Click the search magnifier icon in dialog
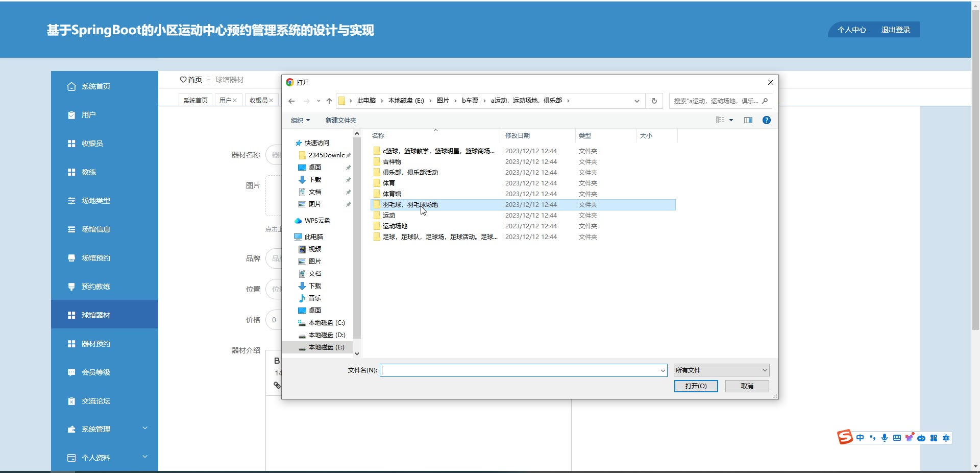This screenshot has width=980, height=473. coord(765,101)
